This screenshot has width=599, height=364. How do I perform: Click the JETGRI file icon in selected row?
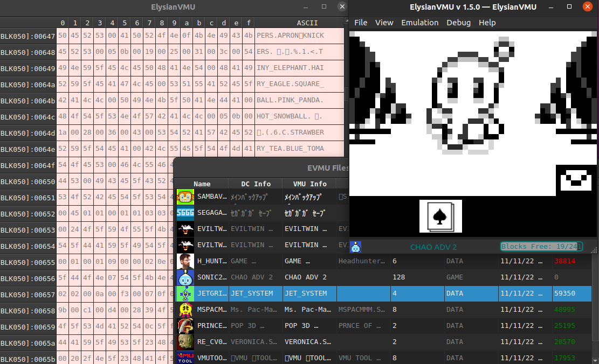tap(185, 294)
